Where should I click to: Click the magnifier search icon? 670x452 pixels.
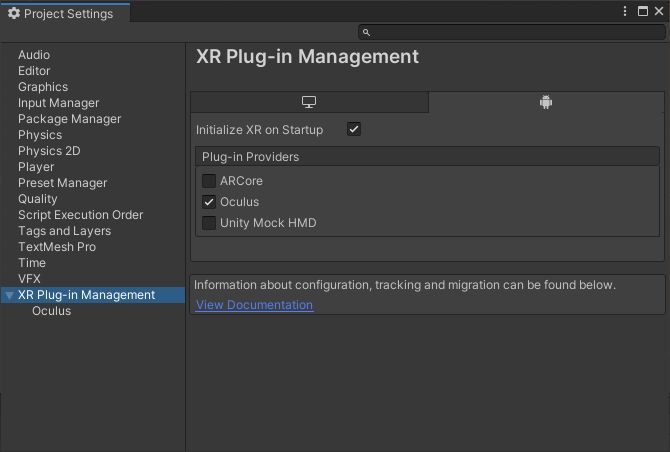point(366,32)
